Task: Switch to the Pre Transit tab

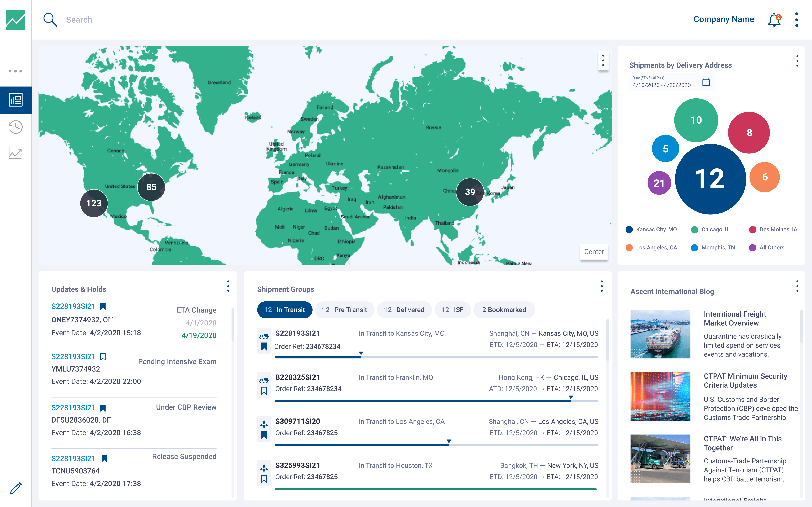Action: pyautogui.click(x=344, y=310)
